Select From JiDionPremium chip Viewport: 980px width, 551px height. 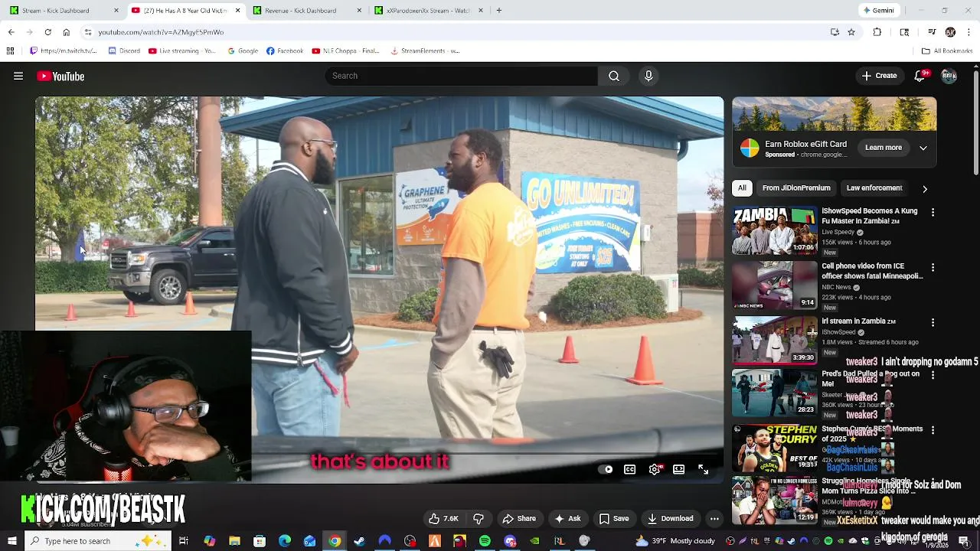(796, 187)
